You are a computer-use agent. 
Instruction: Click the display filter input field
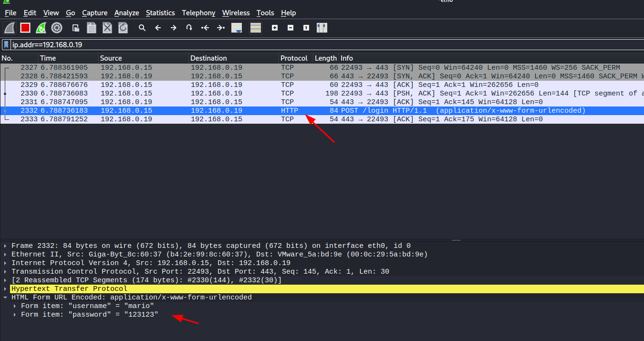coord(327,45)
